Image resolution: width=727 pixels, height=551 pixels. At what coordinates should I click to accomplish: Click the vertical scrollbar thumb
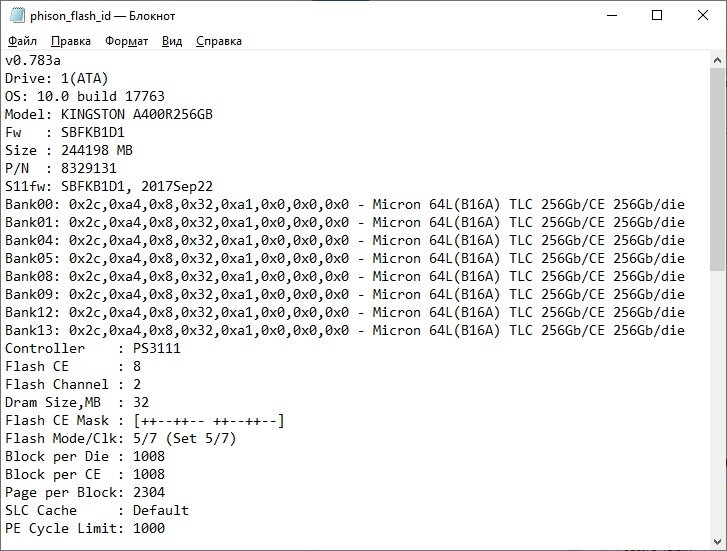[717, 169]
